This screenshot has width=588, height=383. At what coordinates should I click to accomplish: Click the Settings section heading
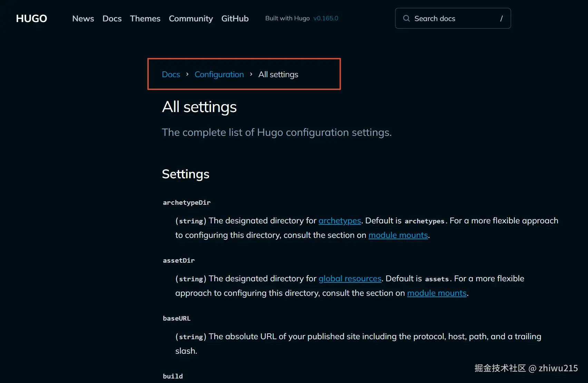click(x=186, y=174)
